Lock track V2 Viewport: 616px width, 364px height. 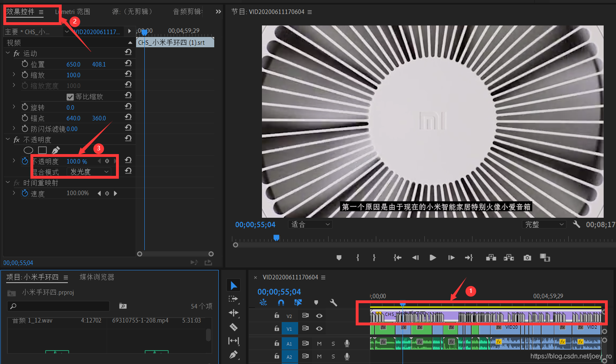[277, 316]
